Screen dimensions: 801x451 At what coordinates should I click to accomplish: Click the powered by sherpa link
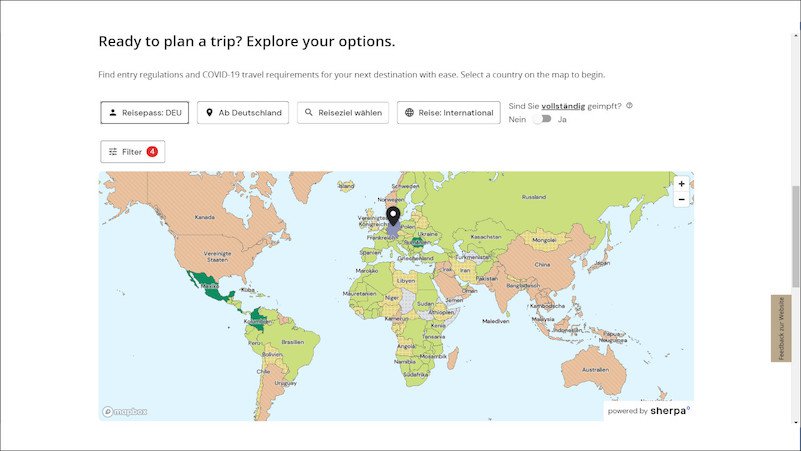[649, 410]
